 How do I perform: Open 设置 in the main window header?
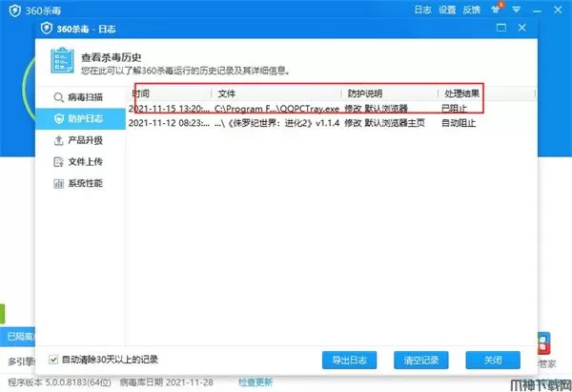[x=447, y=10]
